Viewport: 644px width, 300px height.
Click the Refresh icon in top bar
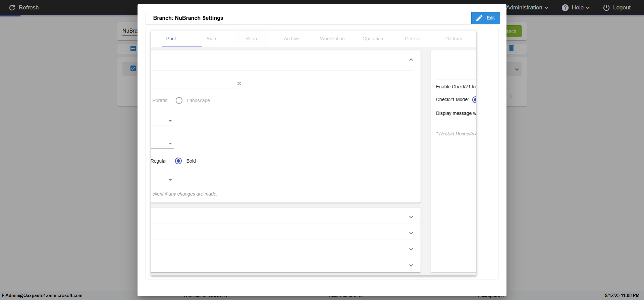(12, 8)
